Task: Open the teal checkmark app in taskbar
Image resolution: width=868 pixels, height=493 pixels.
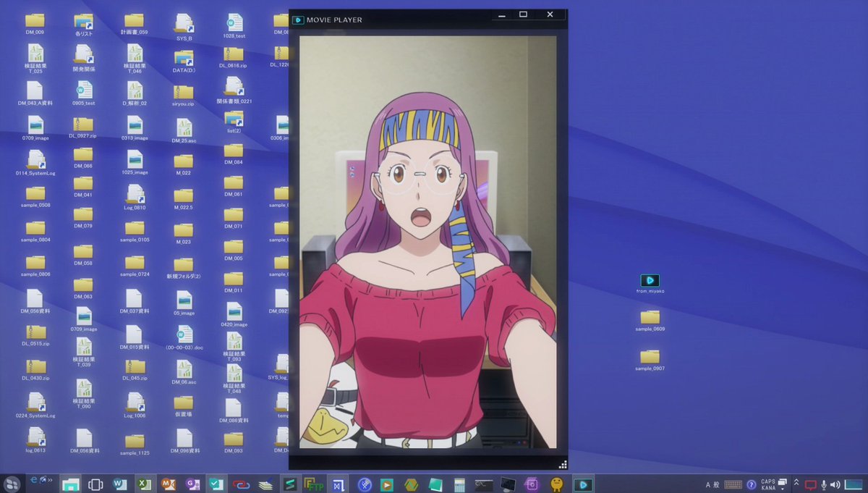Action: tap(216, 484)
